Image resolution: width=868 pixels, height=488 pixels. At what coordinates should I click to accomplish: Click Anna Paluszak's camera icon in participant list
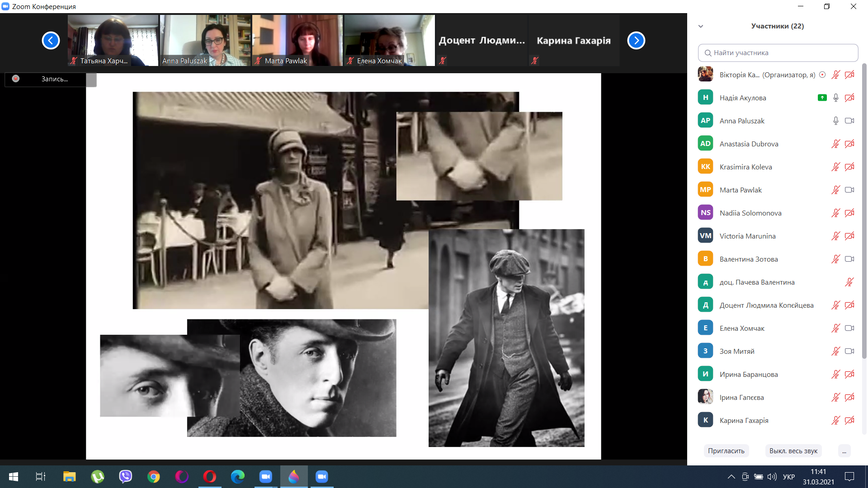pos(849,121)
